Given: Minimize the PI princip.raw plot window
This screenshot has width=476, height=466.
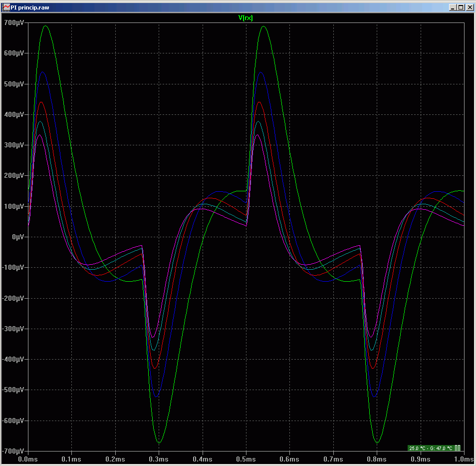Looking at the screenshot, I should coord(453,7).
